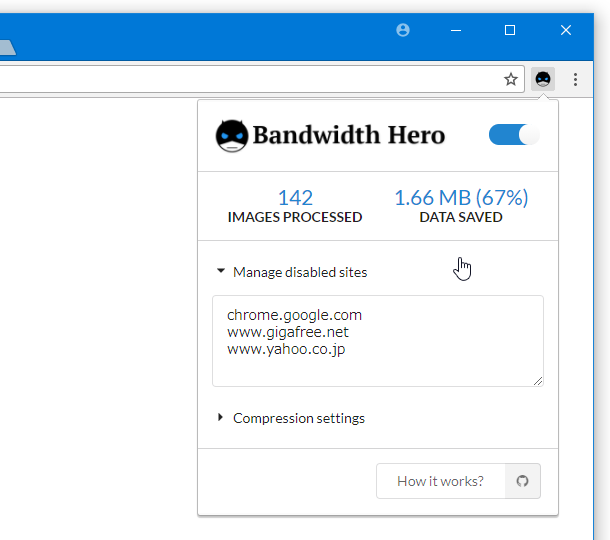Click inside the disabled sites text area
610x540 pixels.
378,341
